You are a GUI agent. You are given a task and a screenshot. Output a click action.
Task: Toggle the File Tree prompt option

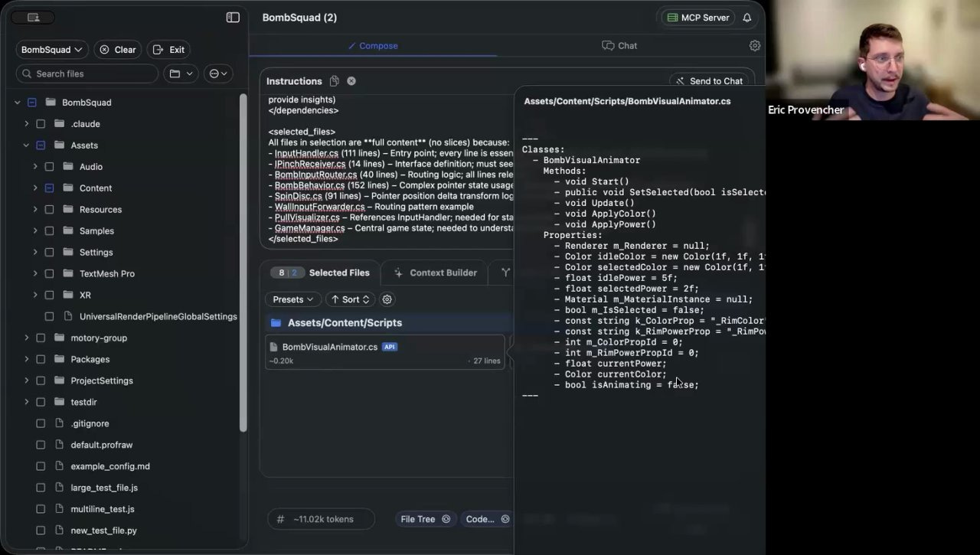(x=425, y=519)
